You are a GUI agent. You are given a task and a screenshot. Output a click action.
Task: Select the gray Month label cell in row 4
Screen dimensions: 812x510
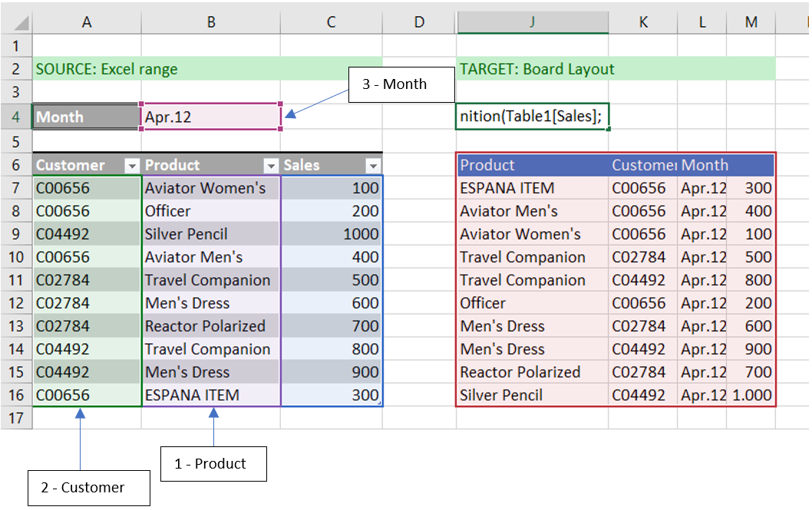coord(87,117)
